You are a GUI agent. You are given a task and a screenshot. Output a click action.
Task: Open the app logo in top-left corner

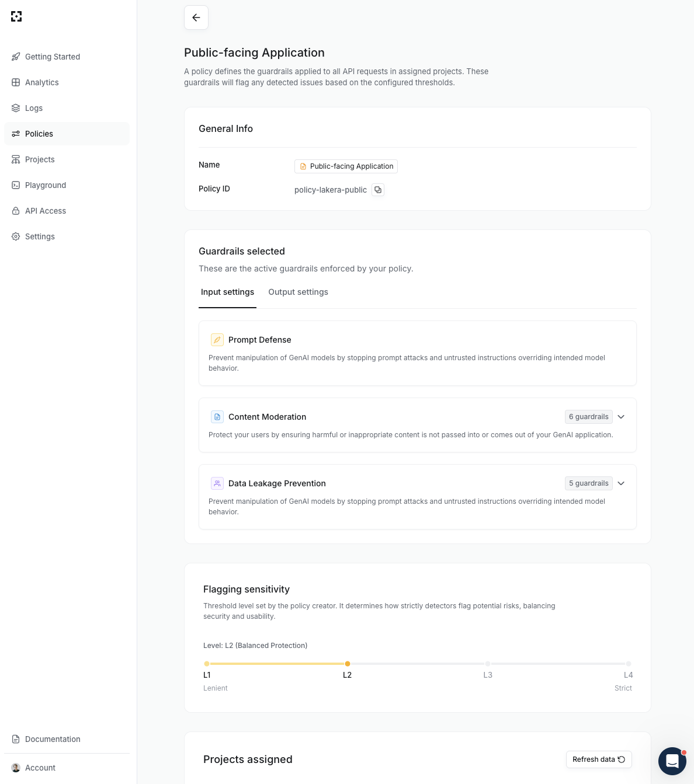click(16, 16)
